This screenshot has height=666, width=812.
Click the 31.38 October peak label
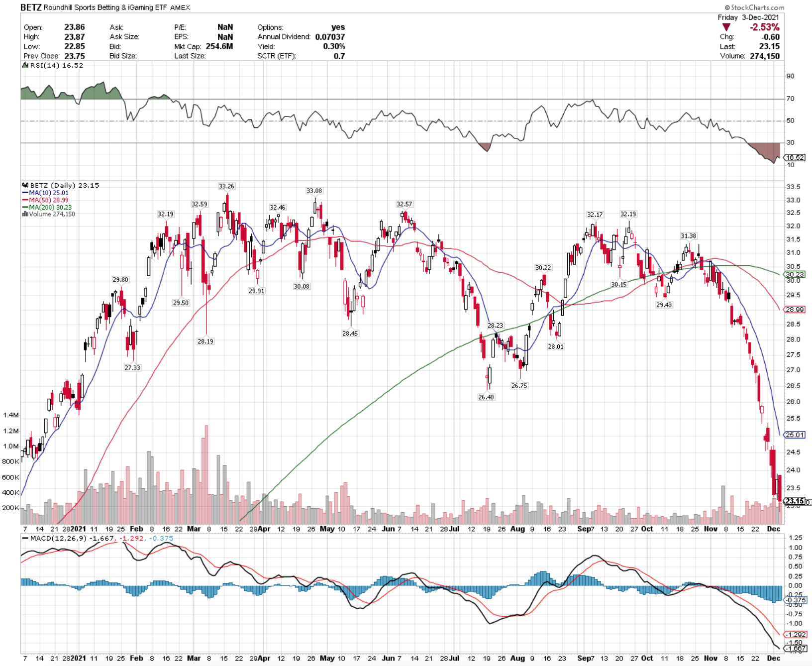click(x=689, y=236)
